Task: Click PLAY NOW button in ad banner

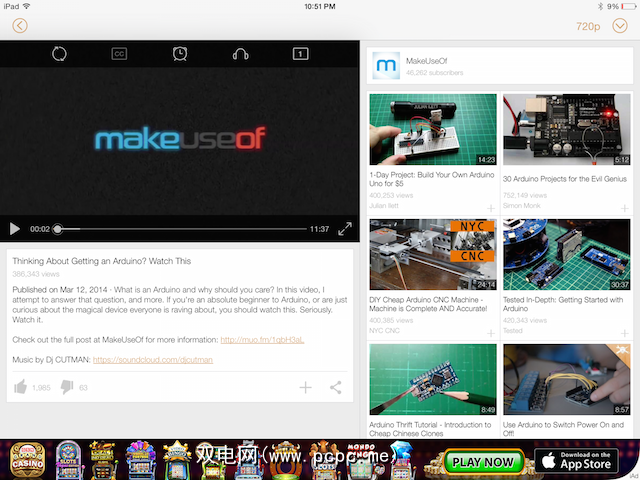Action: 483,462
